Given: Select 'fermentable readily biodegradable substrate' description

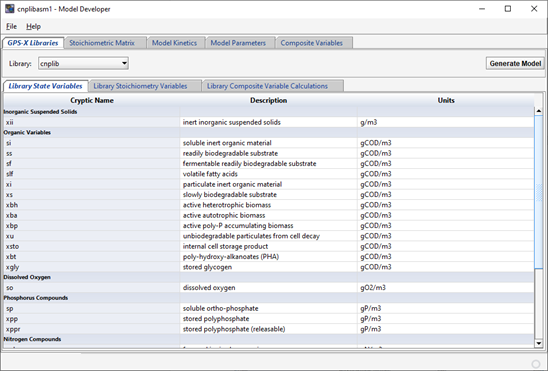Looking at the screenshot, I should coord(268,163).
